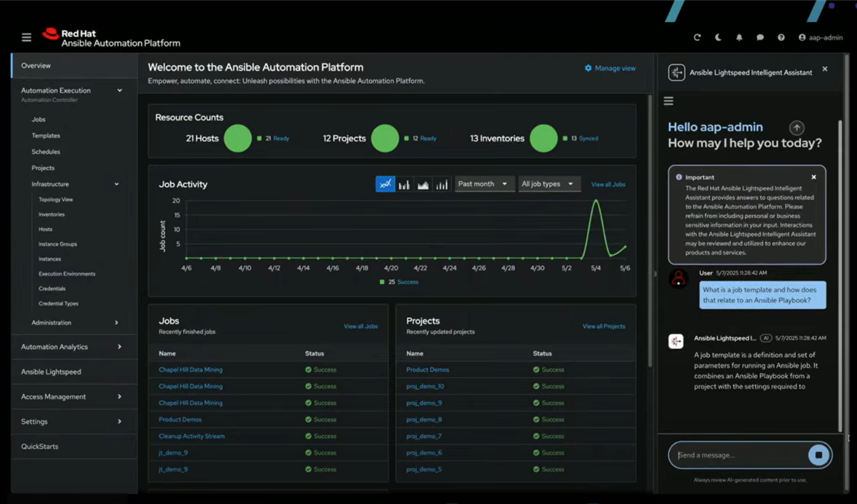
Task: Click the gear icon beside Manage view
Action: pos(588,69)
